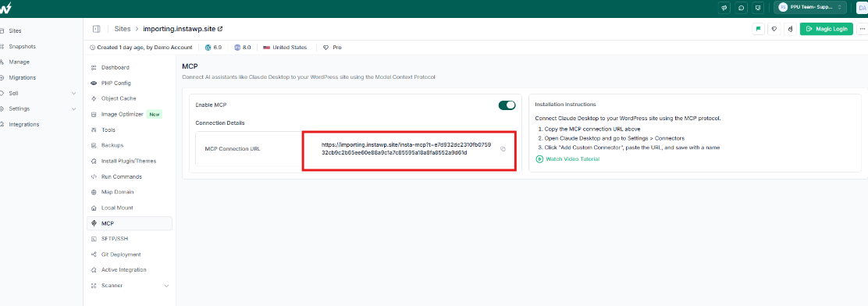Open the DA user avatar menu
Image resolution: width=868 pixels, height=306 pixels.
(x=862, y=8)
